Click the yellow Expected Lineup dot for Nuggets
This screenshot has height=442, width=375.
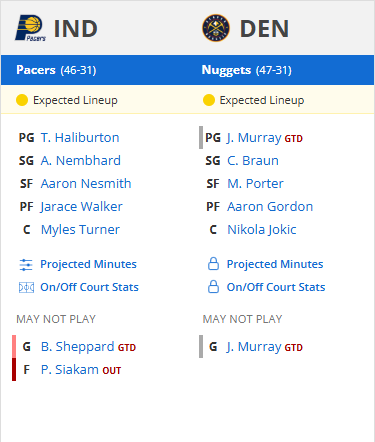tap(209, 100)
